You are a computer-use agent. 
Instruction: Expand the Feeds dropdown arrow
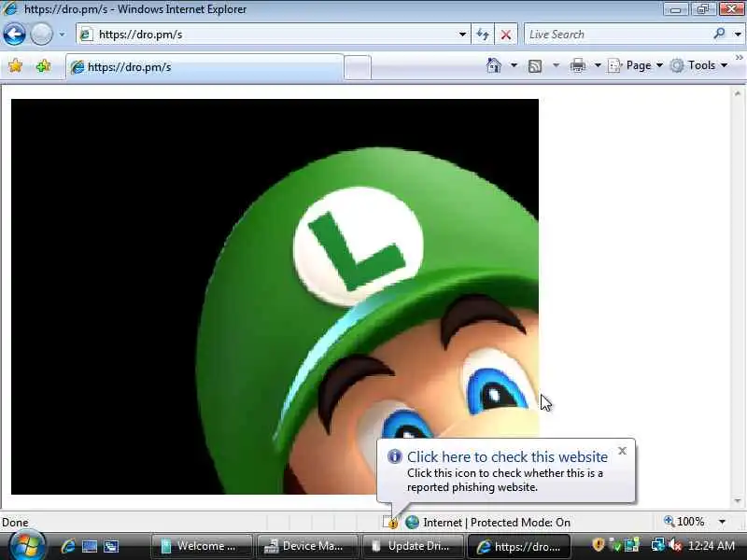tap(556, 65)
